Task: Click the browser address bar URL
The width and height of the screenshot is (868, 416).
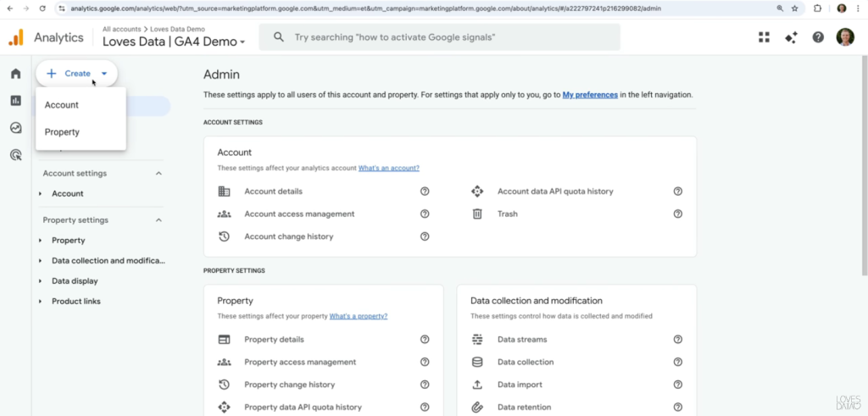Action: click(x=365, y=8)
